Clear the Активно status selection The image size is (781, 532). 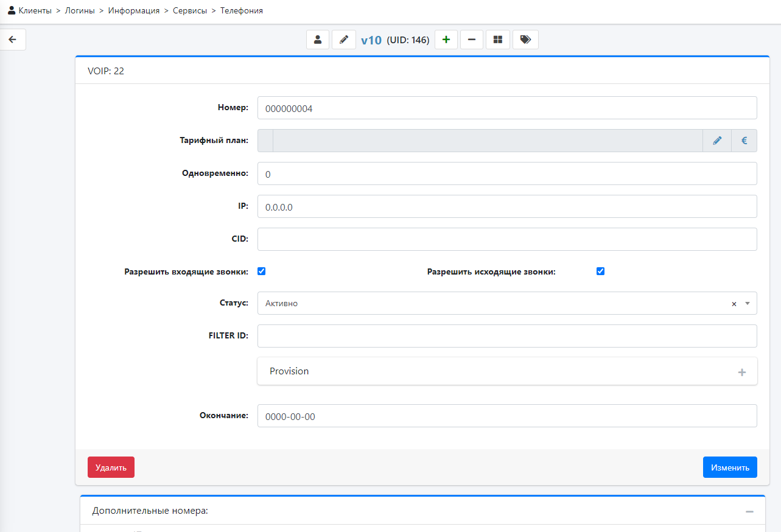tap(734, 304)
